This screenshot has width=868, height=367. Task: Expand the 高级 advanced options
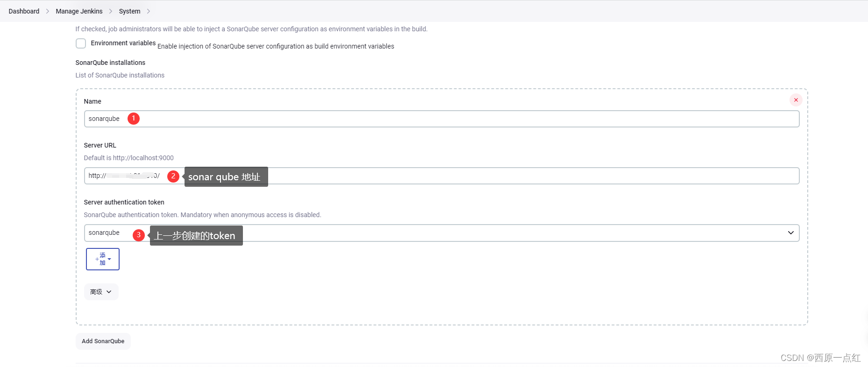click(x=101, y=292)
